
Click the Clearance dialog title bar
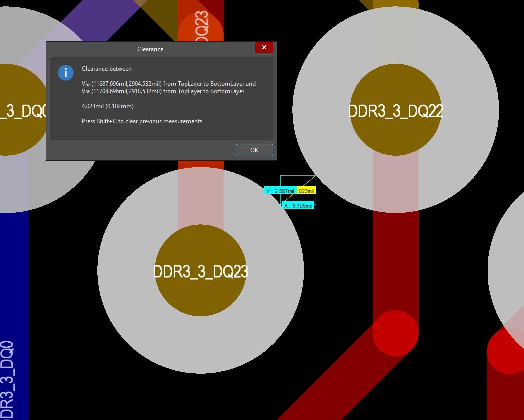coord(150,49)
